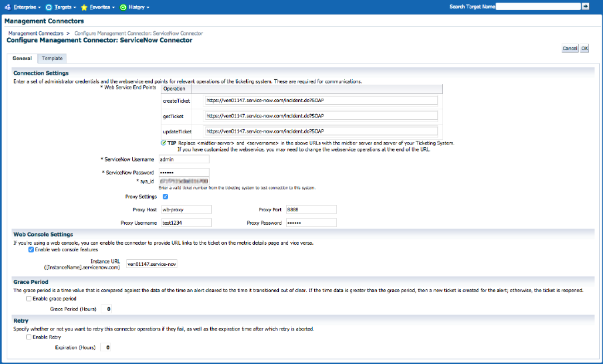603x364 pixels.
Task: Click the current breadcrumb ServiceNow Connector text
Action: coord(139,33)
